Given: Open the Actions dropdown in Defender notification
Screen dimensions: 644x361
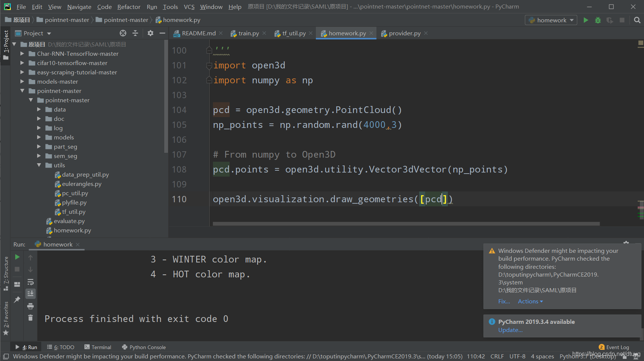Looking at the screenshot, I should 530,301.
